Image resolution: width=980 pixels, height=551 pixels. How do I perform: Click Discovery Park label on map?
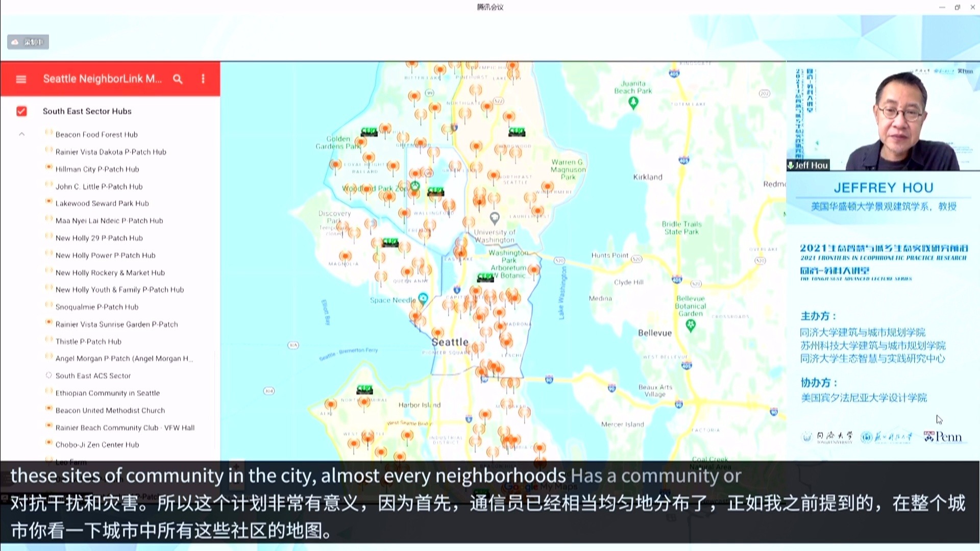(x=334, y=217)
